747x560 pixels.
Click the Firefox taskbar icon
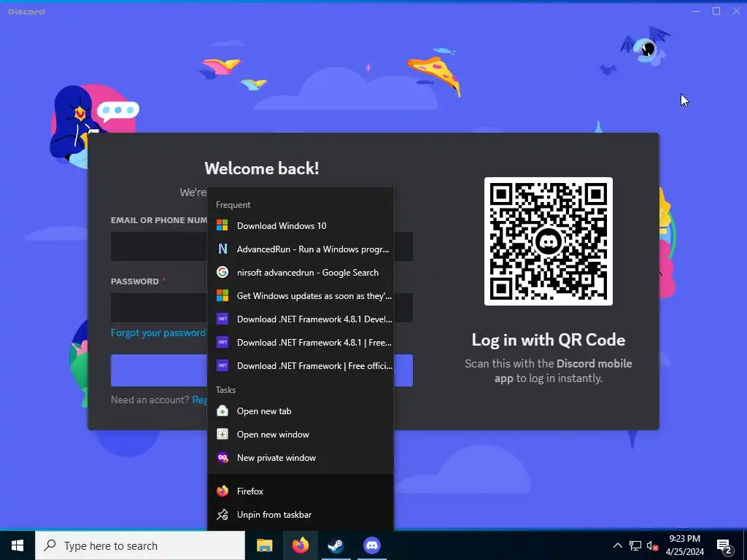(300, 545)
